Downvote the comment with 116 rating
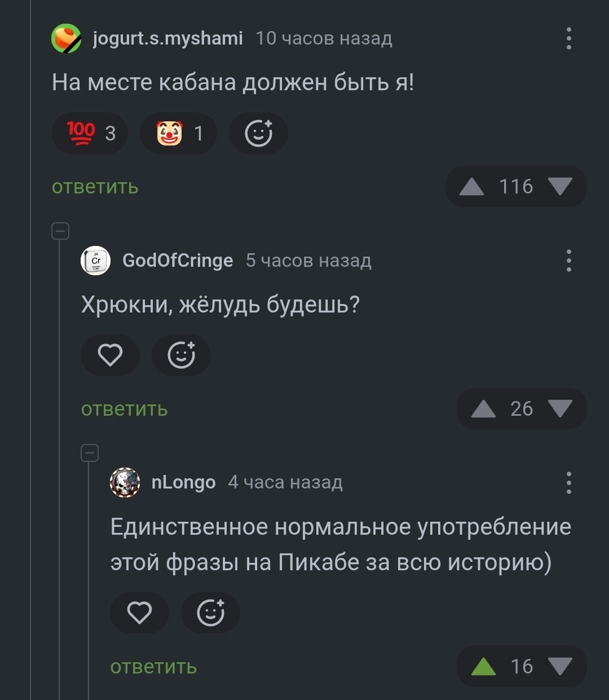Viewport: 609px width, 700px height. [560, 187]
